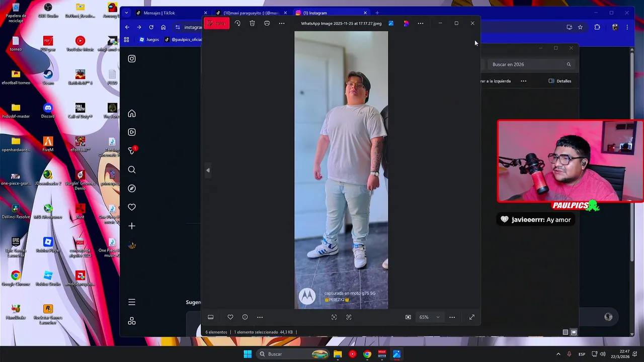Print the image using printer icon
This screenshot has width=644, height=362.
coord(267,23)
